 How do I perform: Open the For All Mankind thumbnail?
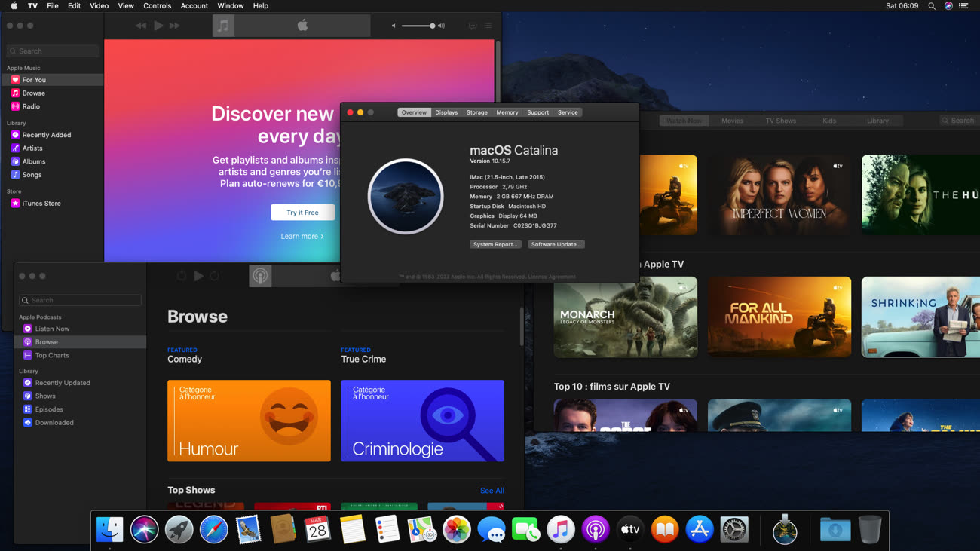[x=779, y=317]
